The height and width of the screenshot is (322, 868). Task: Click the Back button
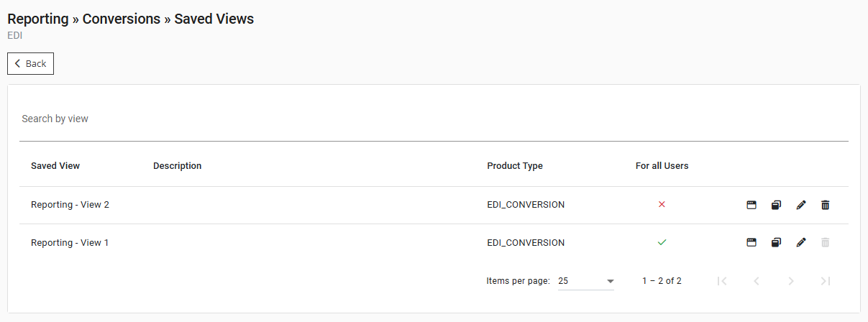(31, 64)
